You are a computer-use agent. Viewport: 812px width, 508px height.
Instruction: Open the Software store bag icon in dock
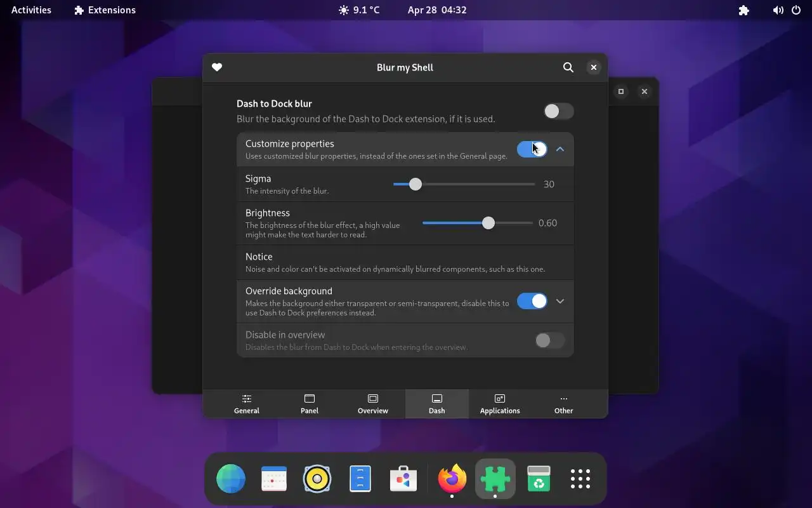coord(403,479)
